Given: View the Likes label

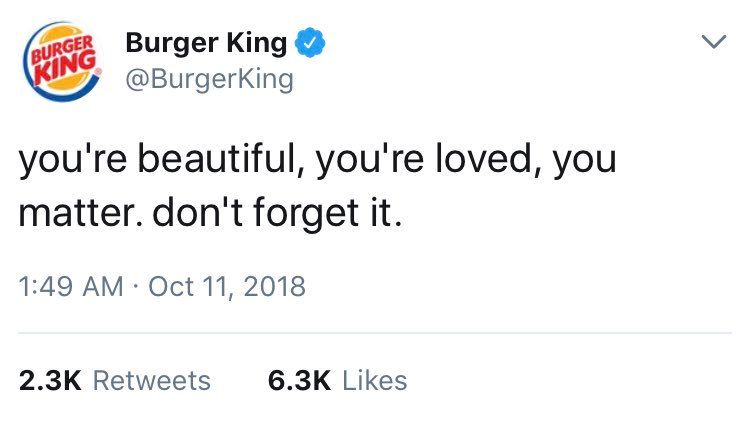Looking at the screenshot, I should click(x=374, y=380).
